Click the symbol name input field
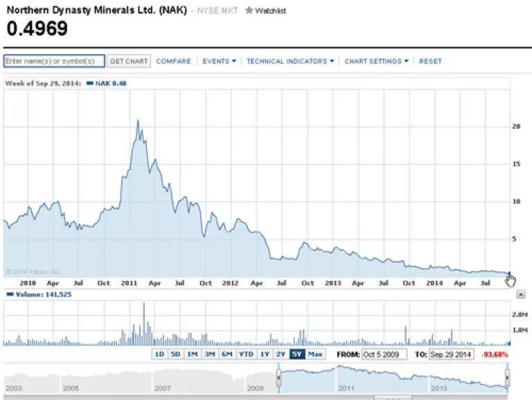This screenshot has width=532, height=400. (54, 61)
